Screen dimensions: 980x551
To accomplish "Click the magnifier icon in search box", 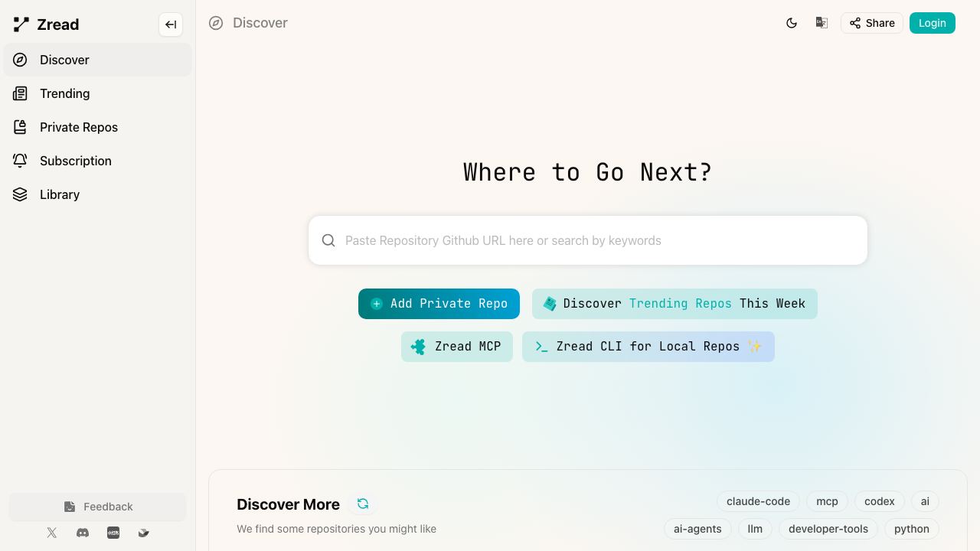I will (328, 240).
